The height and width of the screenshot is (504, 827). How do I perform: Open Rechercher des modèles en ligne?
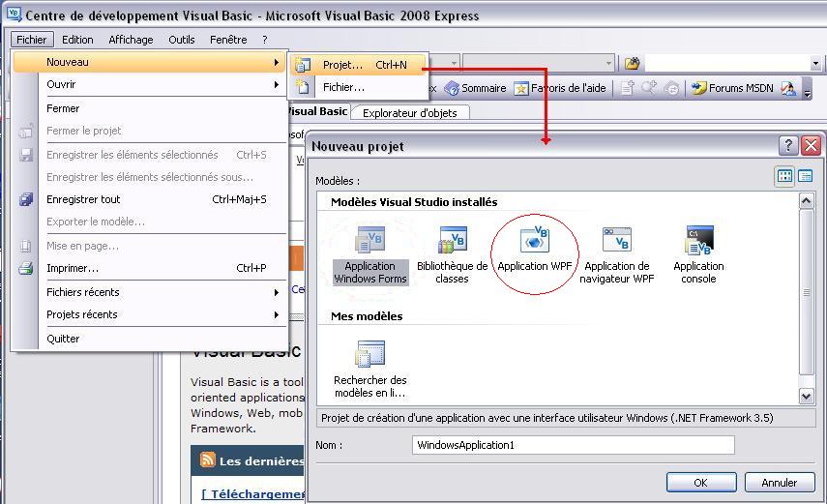coord(370,369)
